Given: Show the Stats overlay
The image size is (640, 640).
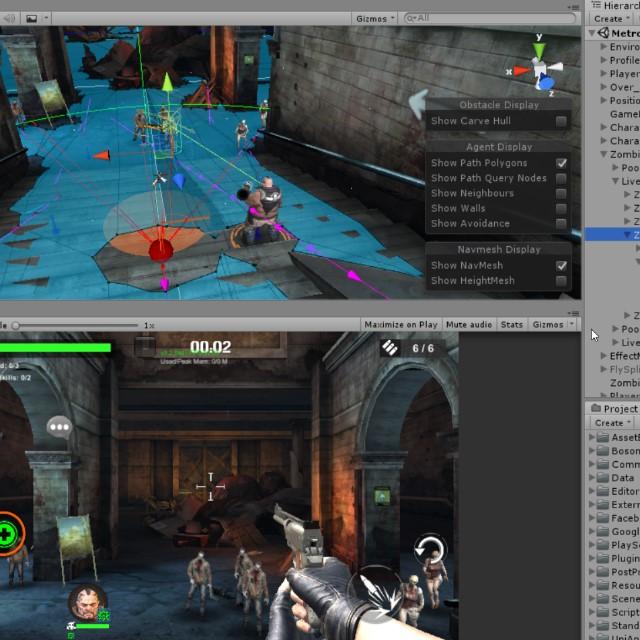Looking at the screenshot, I should [512, 324].
